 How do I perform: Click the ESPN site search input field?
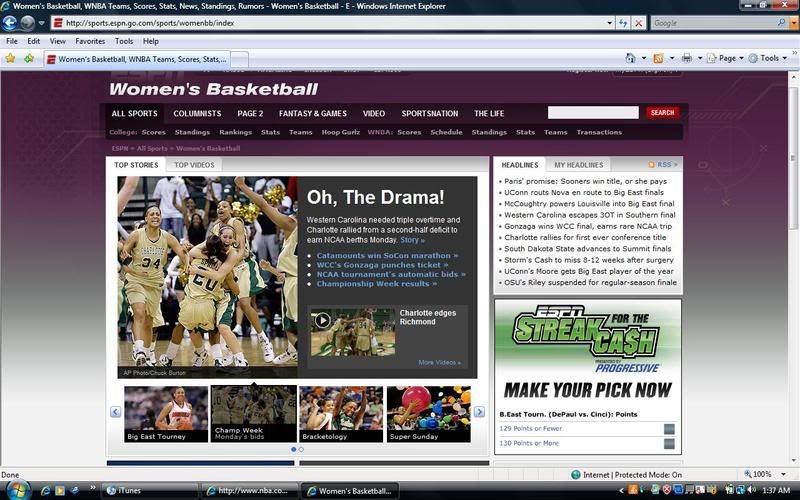point(593,113)
